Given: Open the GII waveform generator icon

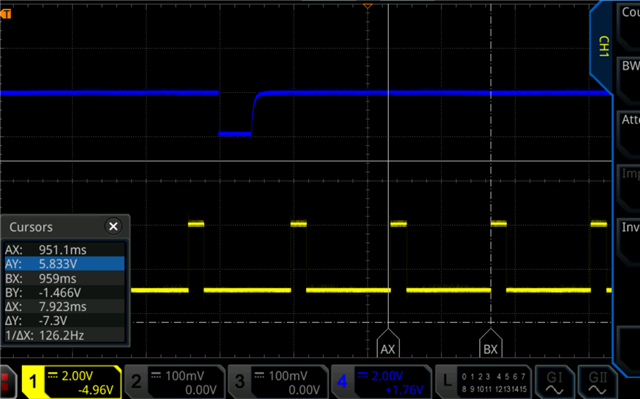Looking at the screenshot, I should 597,382.
